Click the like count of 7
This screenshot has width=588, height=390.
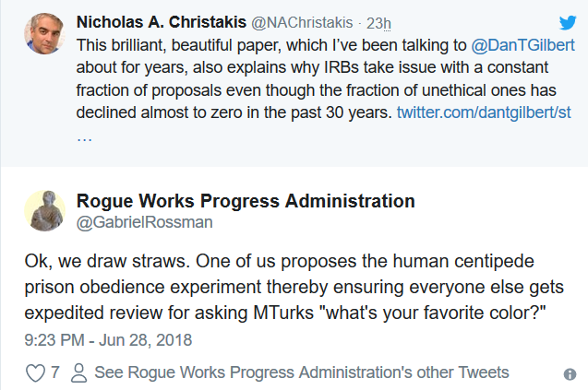(x=55, y=372)
